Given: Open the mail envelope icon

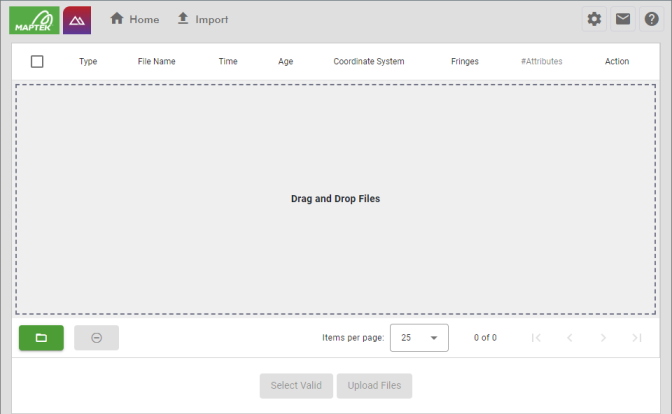Looking at the screenshot, I should click(x=623, y=19).
